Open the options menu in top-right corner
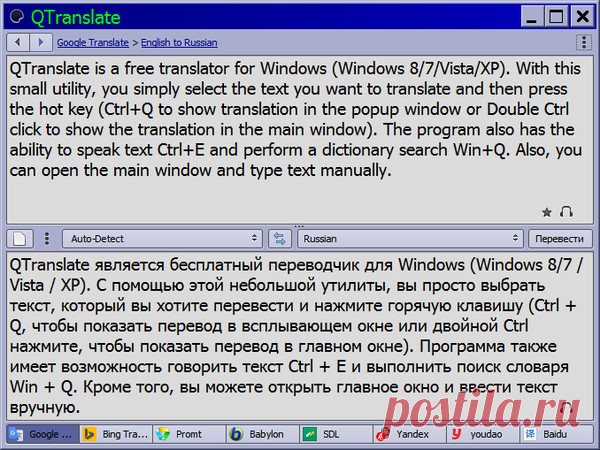The height and width of the screenshot is (450, 600). [584, 42]
